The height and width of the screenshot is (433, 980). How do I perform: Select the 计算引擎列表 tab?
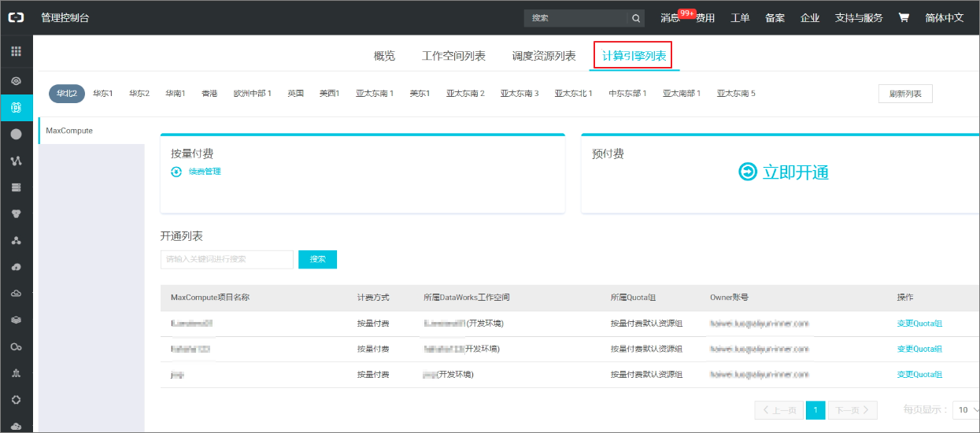(x=634, y=56)
